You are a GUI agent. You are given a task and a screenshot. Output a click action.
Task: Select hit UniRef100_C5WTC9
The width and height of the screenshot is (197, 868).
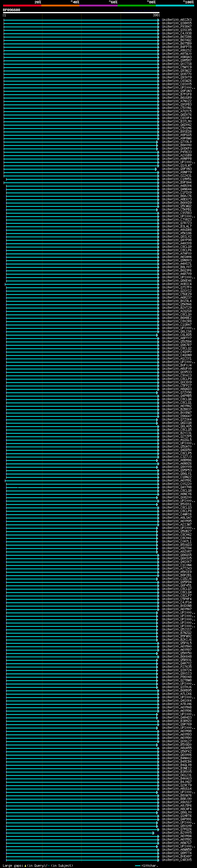pyautogui.click(x=177, y=67)
